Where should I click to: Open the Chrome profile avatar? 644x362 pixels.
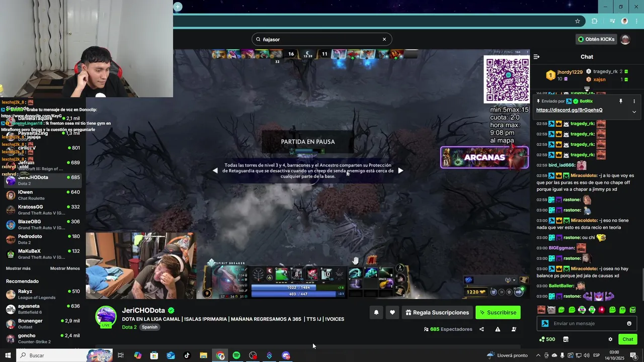pyautogui.click(x=624, y=21)
